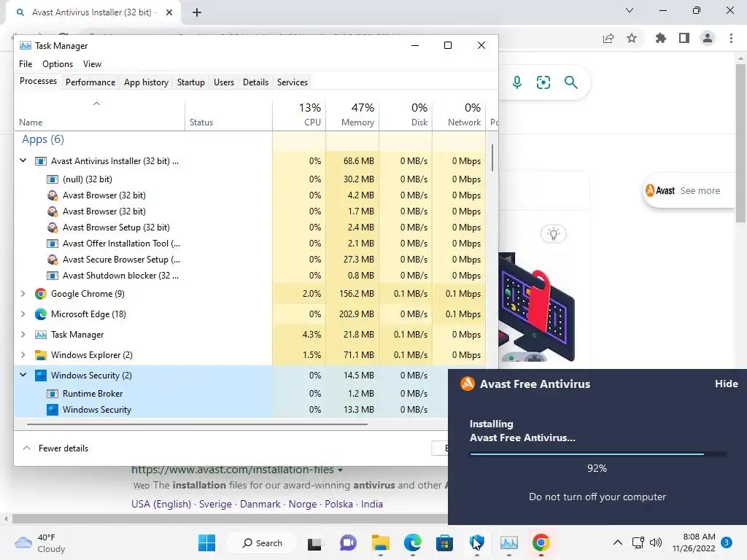
Task: Select the Runtime Broker process icon
Action: tap(53, 394)
